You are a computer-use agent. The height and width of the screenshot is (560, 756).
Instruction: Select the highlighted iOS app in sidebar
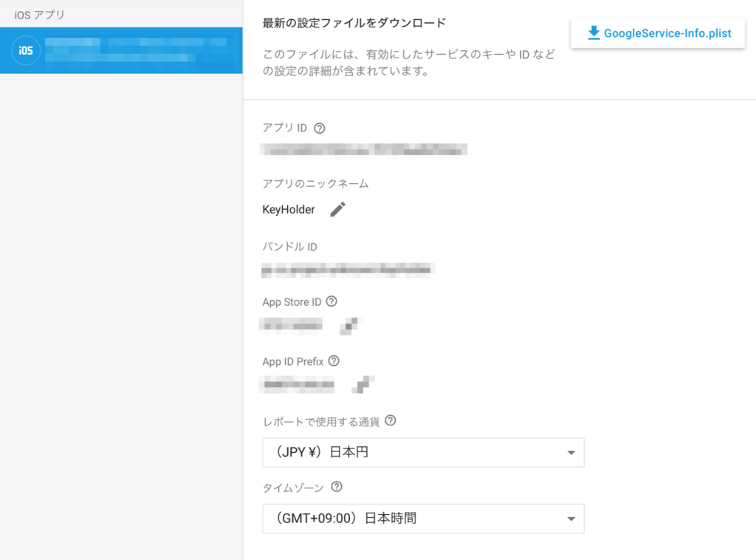point(122,50)
